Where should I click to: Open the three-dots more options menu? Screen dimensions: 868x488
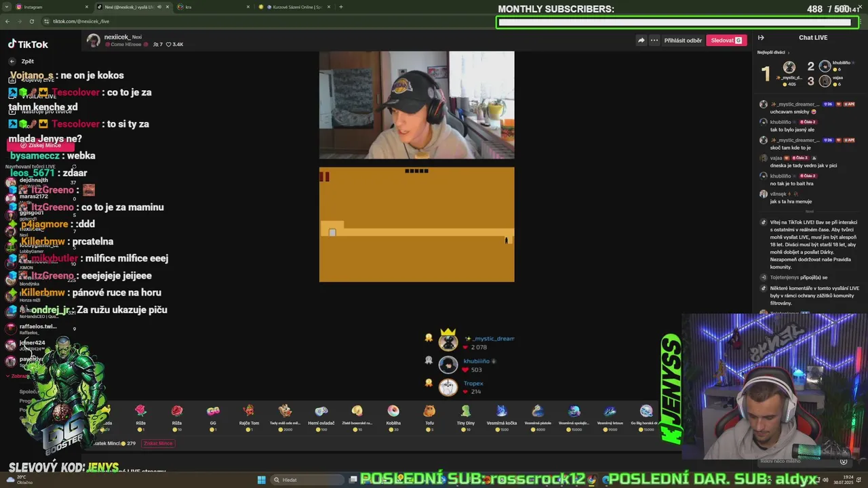654,40
